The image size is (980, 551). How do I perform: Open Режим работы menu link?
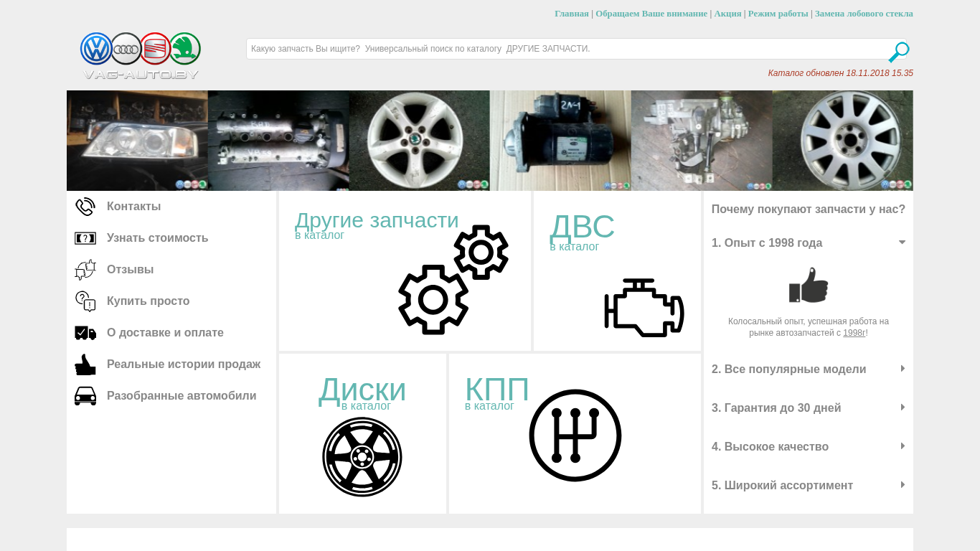[778, 14]
